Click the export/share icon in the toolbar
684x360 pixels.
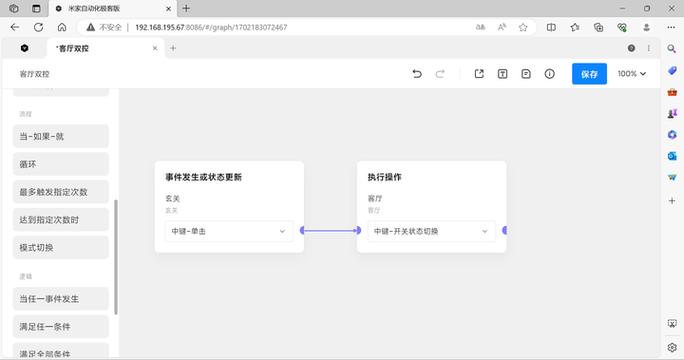tap(479, 74)
